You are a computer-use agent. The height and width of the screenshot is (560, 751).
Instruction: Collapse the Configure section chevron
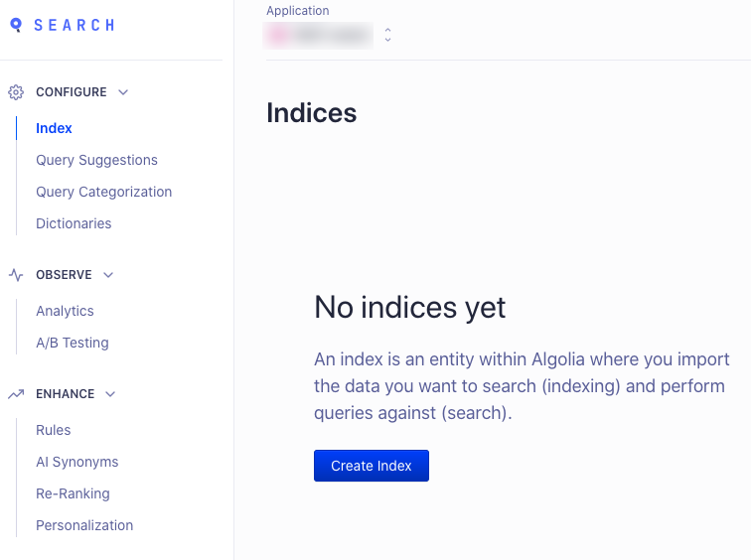123,92
